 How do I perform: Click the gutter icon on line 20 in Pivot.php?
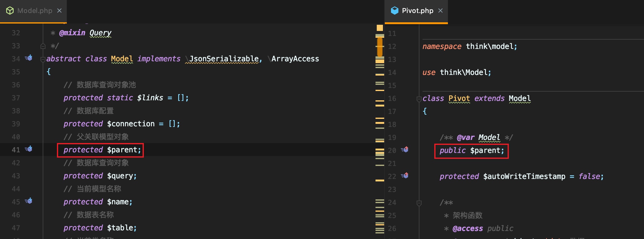point(405,150)
